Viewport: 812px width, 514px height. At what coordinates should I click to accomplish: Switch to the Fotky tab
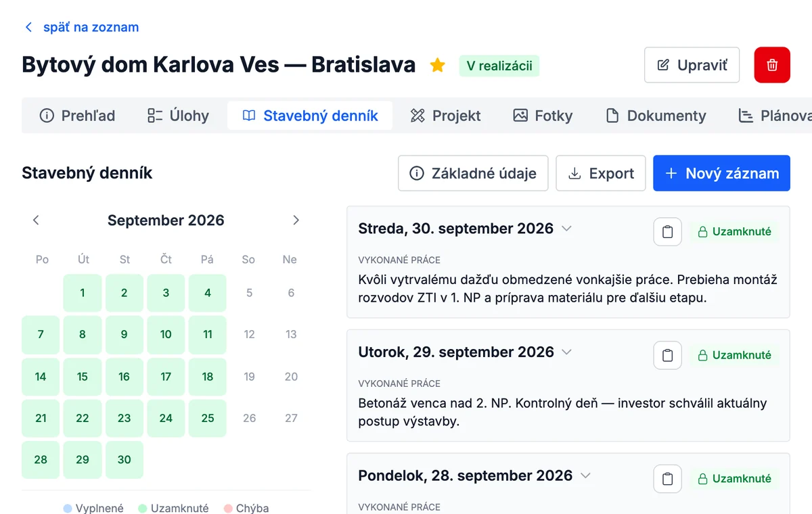(x=543, y=116)
